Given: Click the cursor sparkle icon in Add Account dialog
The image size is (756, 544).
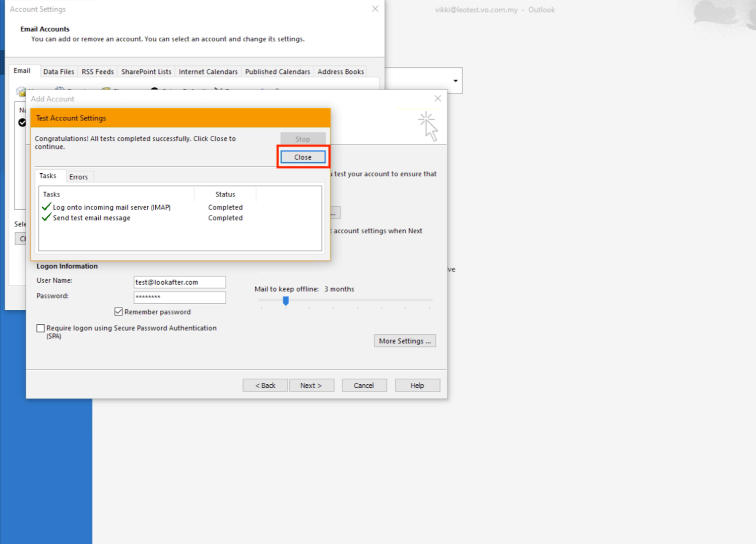Looking at the screenshot, I should pyautogui.click(x=427, y=126).
